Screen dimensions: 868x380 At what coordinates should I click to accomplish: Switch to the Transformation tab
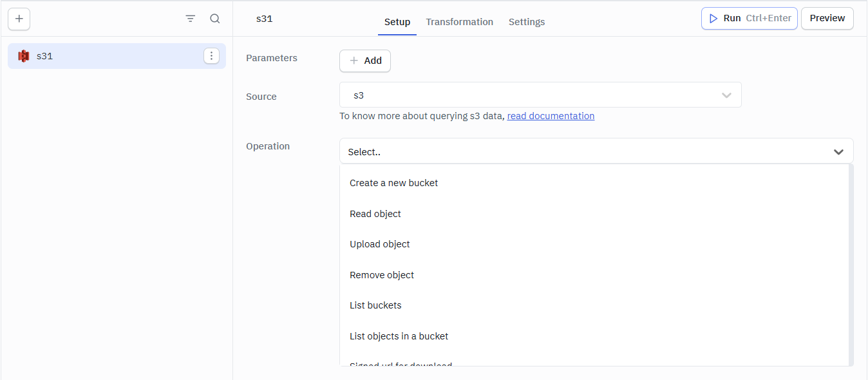pyautogui.click(x=459, y=21)
